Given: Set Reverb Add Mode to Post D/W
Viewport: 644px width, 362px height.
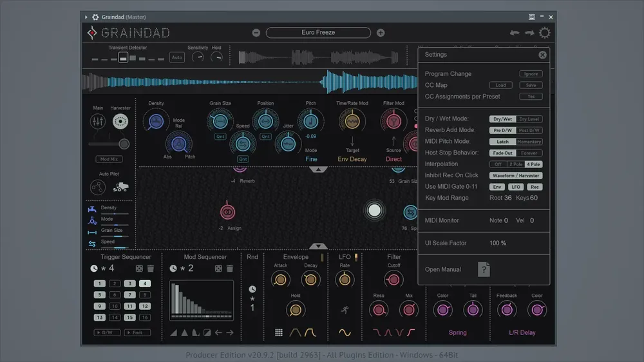Looking at the screenshot, I should pyautogui.click(x=529, y=130).
